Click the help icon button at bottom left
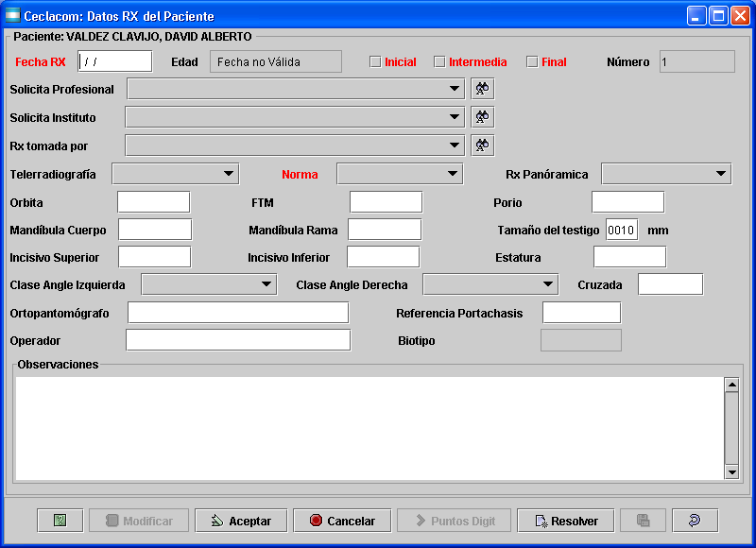 coord(60,521)
